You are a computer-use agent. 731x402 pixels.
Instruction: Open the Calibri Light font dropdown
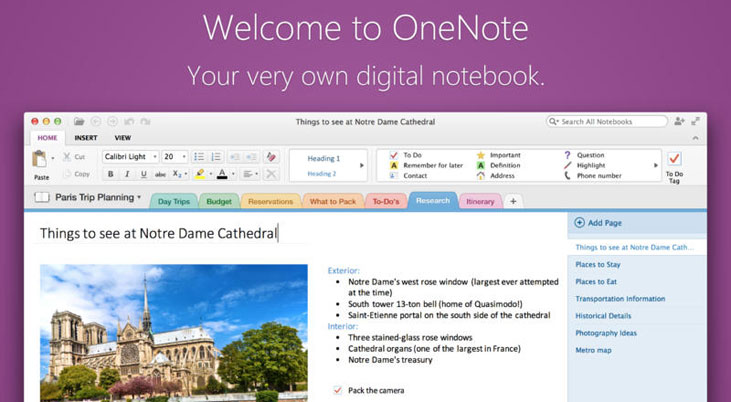(130, 157)
